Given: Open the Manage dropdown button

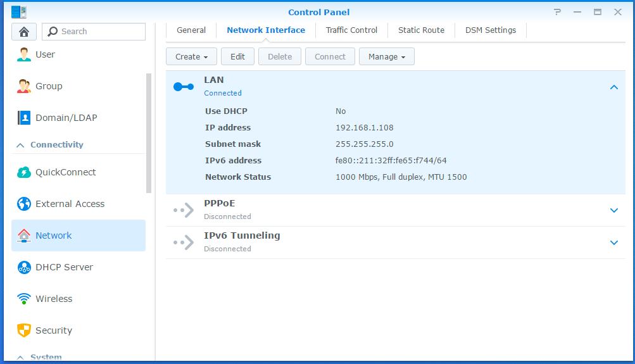Looking at the screenshot, I should 387,57.
